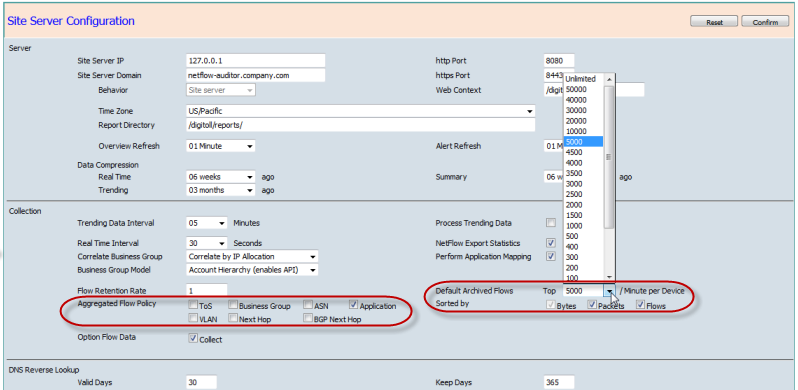Uncheck the Application checkbox

pyautogui.click(x=354, y=305)
